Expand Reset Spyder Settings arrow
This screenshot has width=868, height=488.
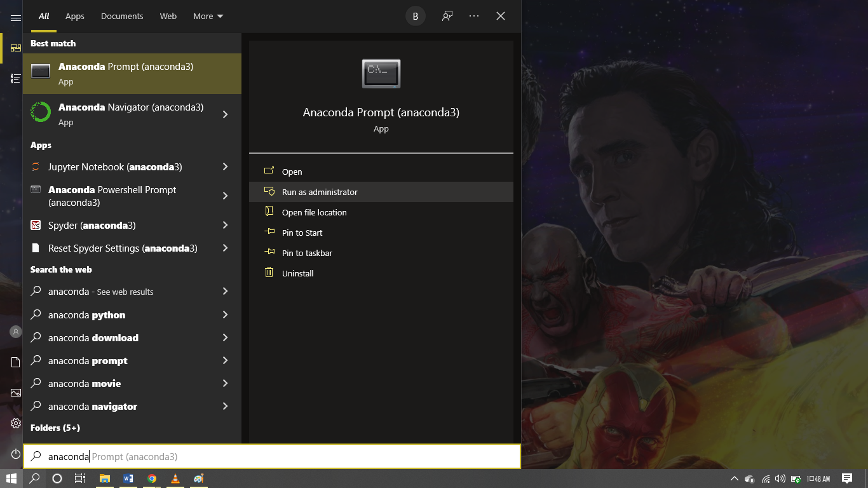[x=226, y=248]
